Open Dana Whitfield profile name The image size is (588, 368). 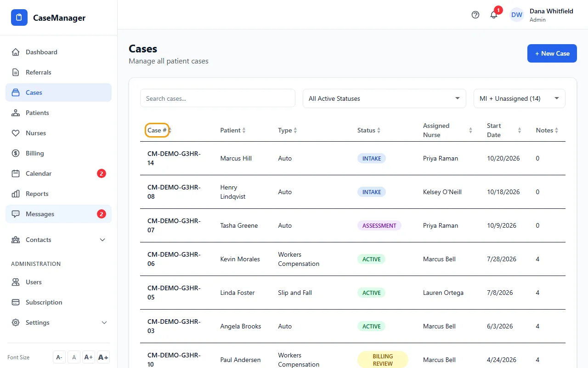pos(551,11)
